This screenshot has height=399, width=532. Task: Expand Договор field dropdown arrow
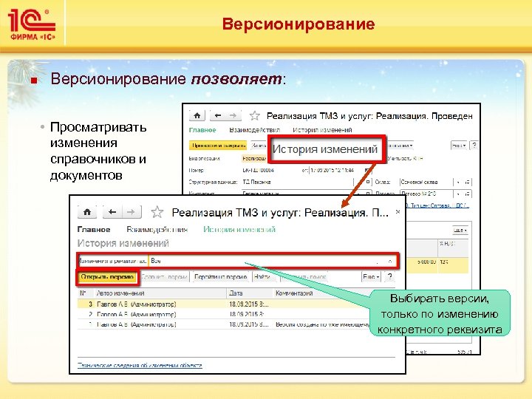coord(458,194)
